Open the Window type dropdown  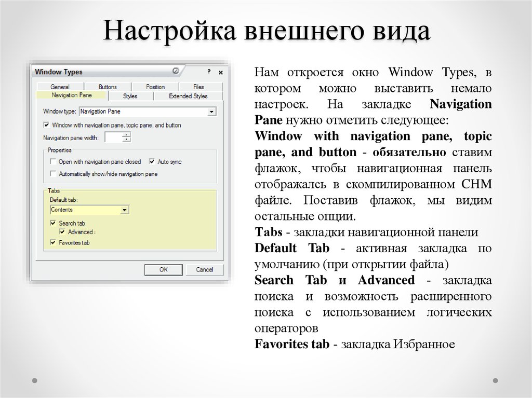(x=211, y=111)
